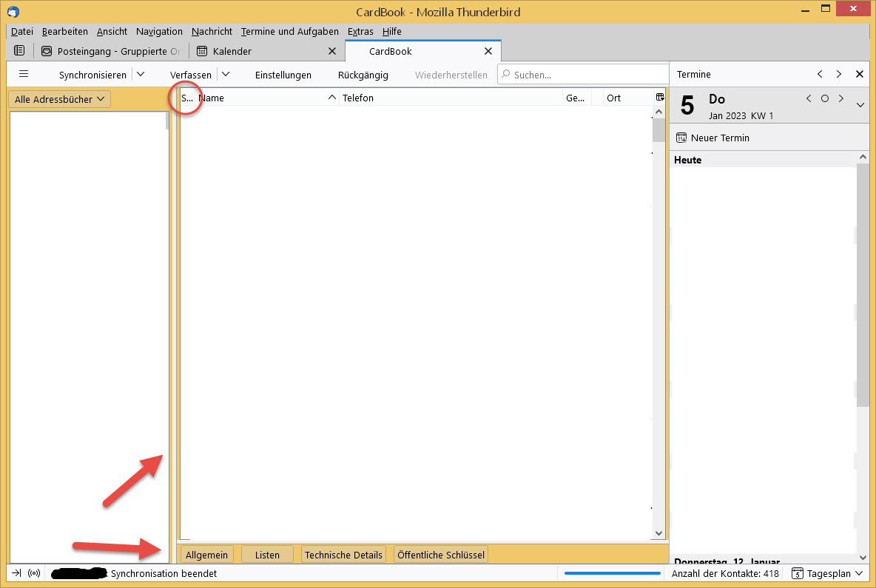Switch to the Technische Details tab
Image resolution: width=876 pixels, height=588 pixels.
tap(343, 555)
